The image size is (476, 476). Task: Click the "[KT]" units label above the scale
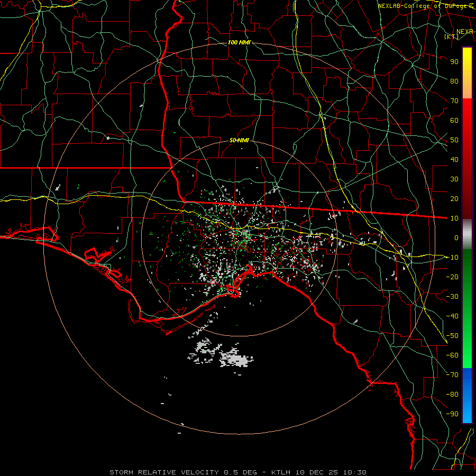pyautogui.click(x=452, y=36)
